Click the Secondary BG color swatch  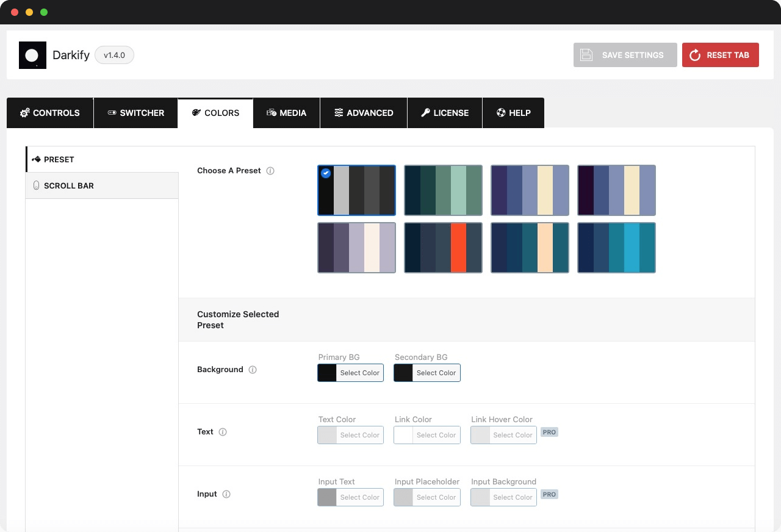click(403, 373)
